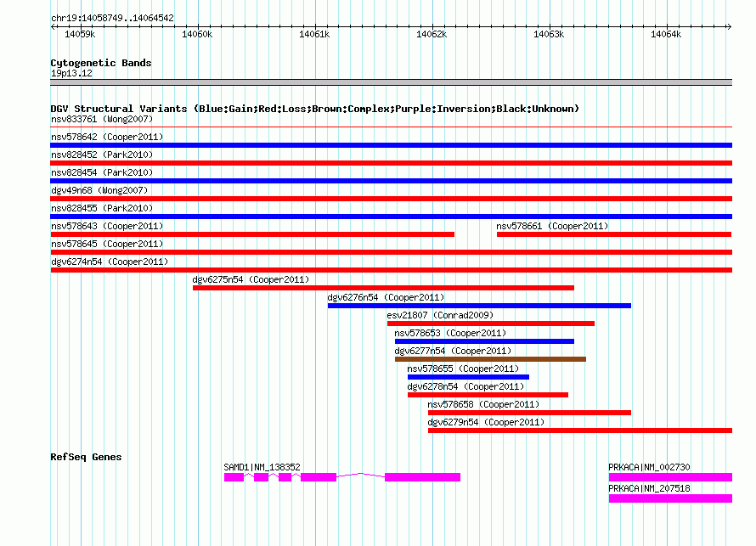The height and width of the screenshot is (546, 756).
Task: Click the SAMD1|NM_138352 gene label
Action: click(262, 467)
